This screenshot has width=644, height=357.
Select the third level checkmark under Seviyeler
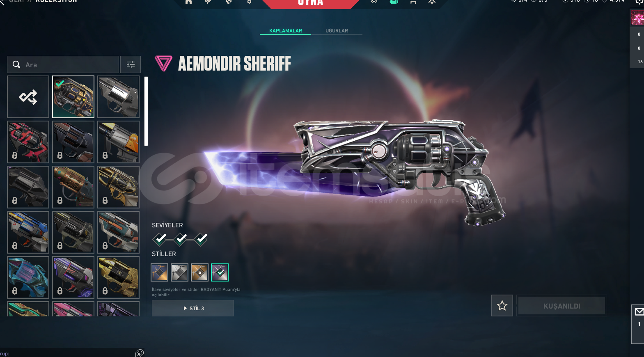201,238
